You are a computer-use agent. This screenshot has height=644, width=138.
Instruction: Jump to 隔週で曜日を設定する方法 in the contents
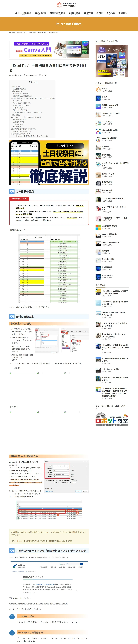point(20,134)
